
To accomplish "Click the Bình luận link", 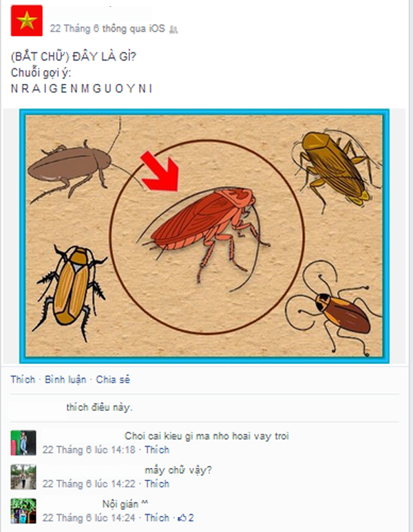I will tap(65, 379).
